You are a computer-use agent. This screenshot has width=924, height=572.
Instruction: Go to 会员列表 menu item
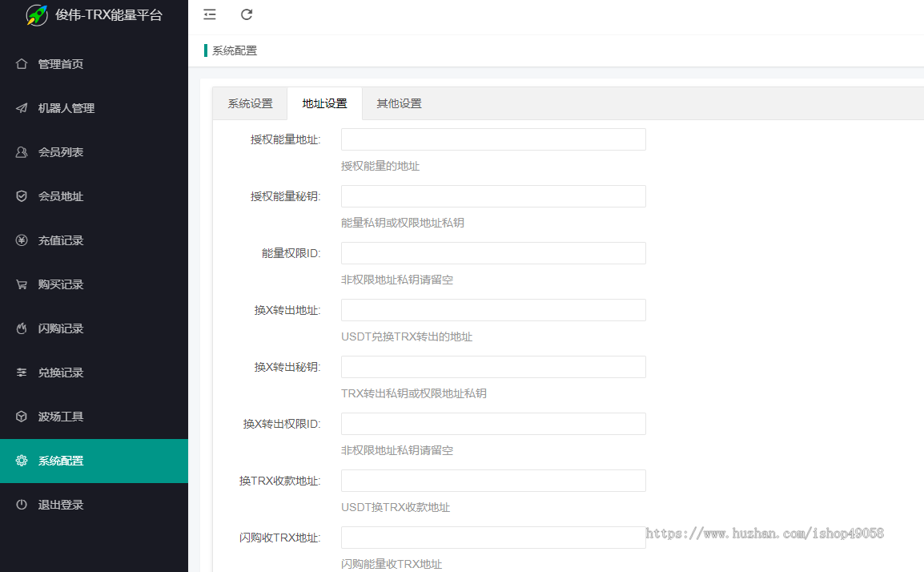click(x=94, y=152)
